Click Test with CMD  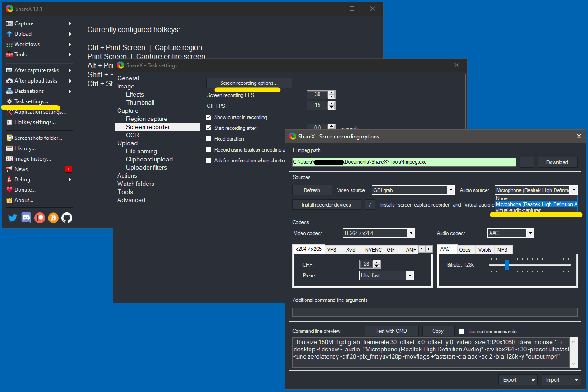391,331
